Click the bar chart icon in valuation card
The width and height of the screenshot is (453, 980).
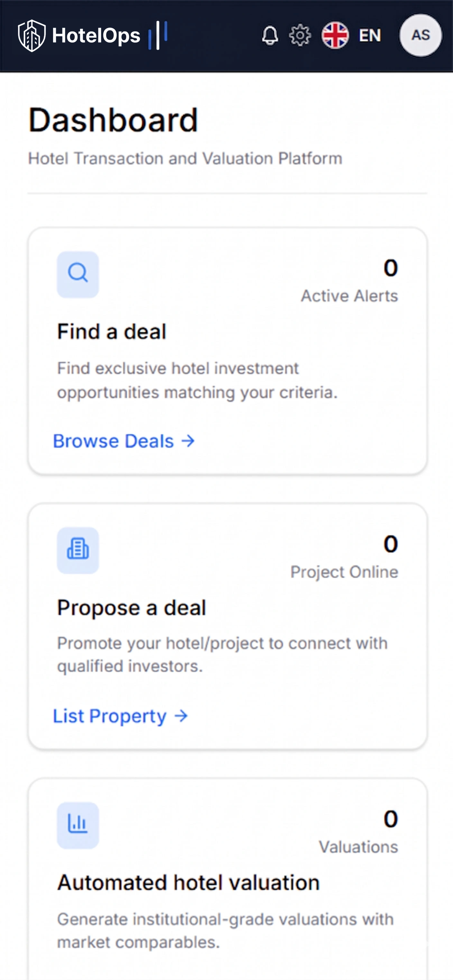coord(78,825)
